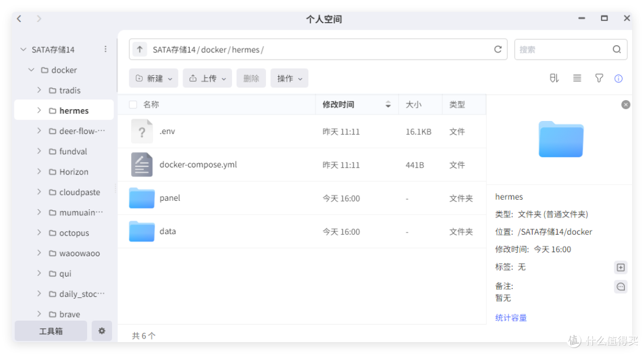Click the 搜索 search field
This screenshot has height=354, width=644.
tap(571, 49)
